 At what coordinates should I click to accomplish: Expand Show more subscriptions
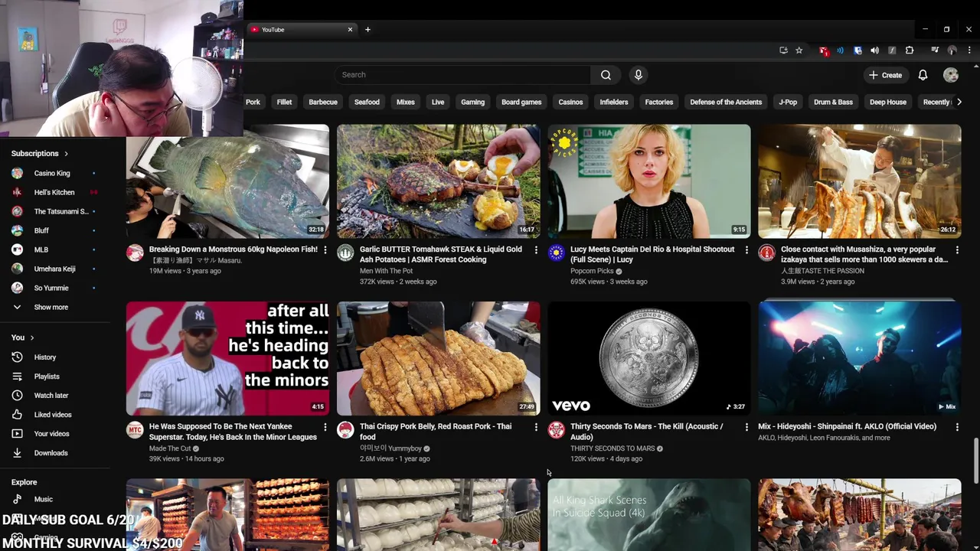(x=51, y=307)
